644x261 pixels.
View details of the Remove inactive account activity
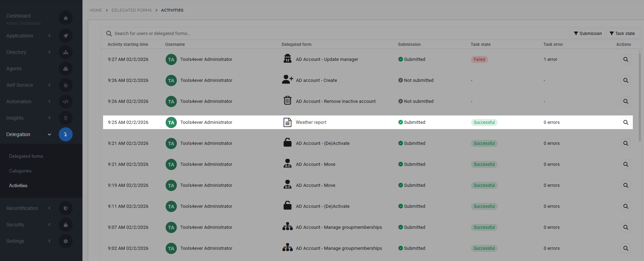point(626,101)
